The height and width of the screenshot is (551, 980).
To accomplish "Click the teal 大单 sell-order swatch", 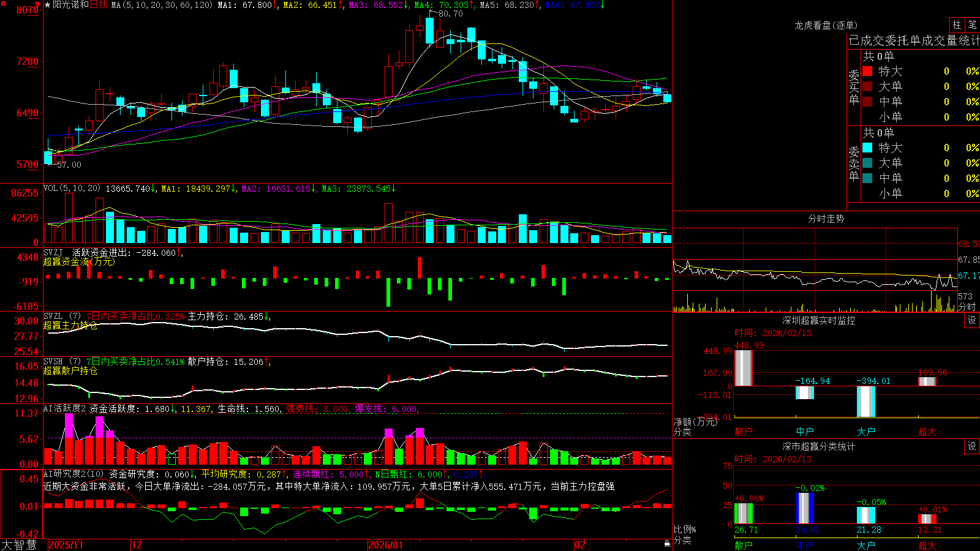I will (x=867, y=163).
